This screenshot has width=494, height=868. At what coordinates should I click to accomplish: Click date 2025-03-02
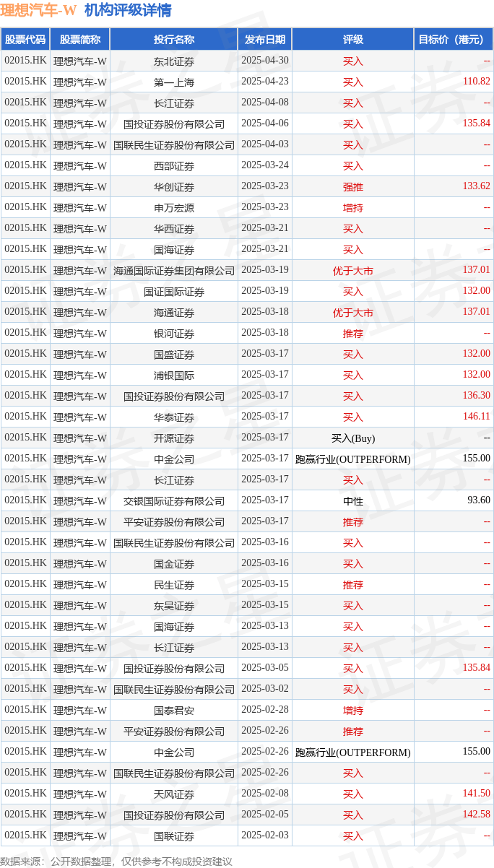click(x=265, y=689)
